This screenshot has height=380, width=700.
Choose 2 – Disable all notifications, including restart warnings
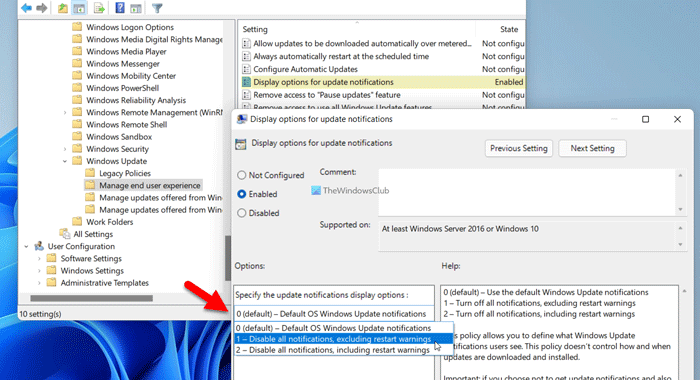click(344, 351)
